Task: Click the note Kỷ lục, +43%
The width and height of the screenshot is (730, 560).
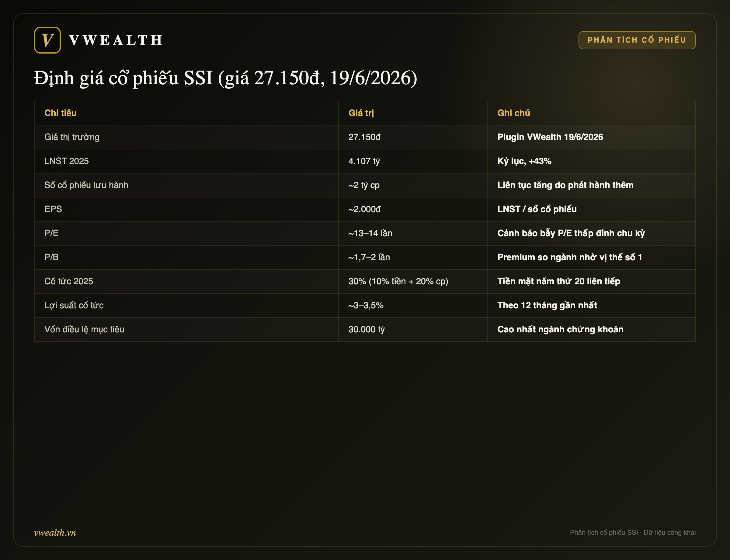Action: click(x=524, y=161)
